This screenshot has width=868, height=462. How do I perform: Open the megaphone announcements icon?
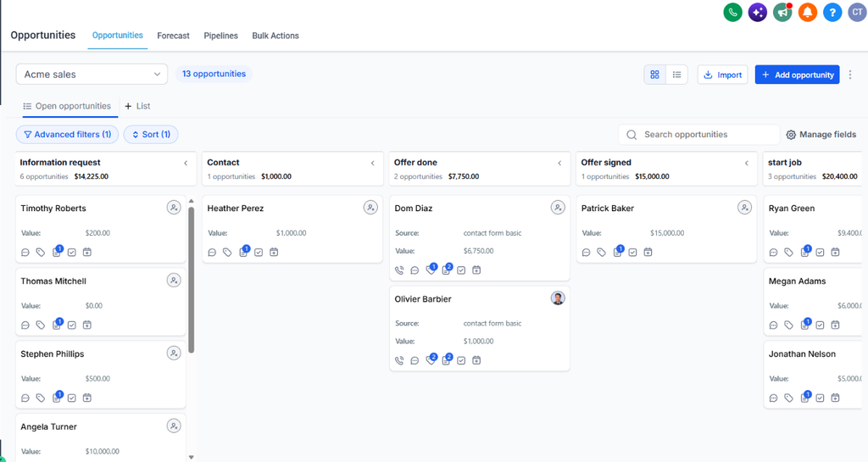click(x=782, y=12)
